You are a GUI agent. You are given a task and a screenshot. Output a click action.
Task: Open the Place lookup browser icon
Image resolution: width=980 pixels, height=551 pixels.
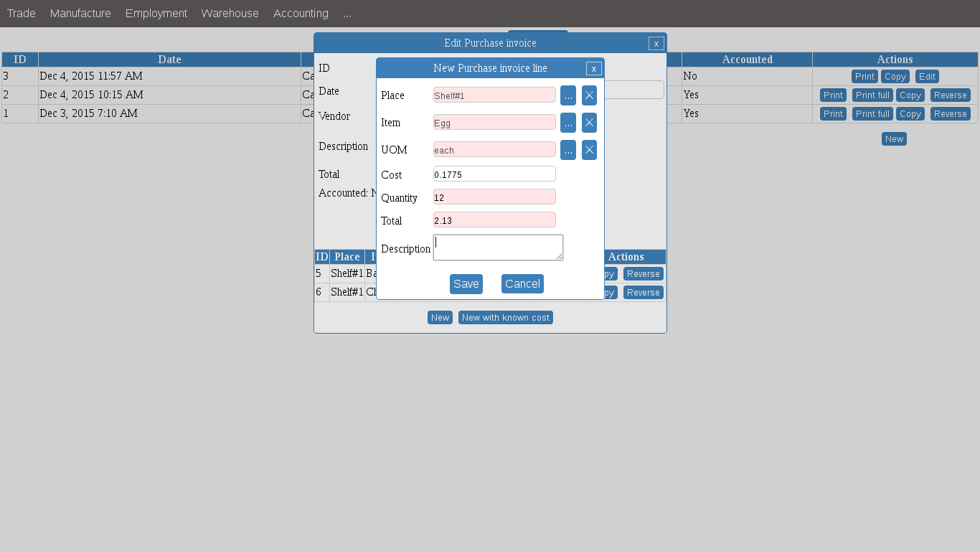point(567,95)
